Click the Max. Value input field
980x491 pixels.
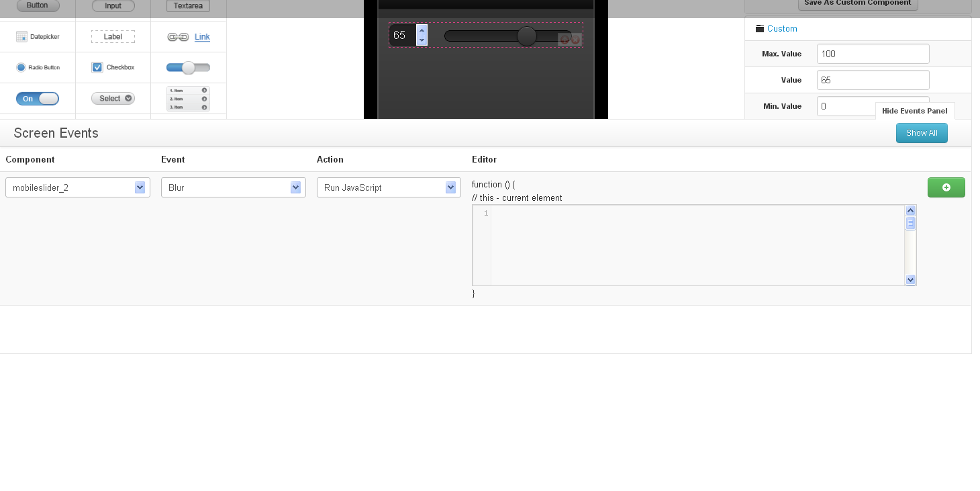[873, 54]
